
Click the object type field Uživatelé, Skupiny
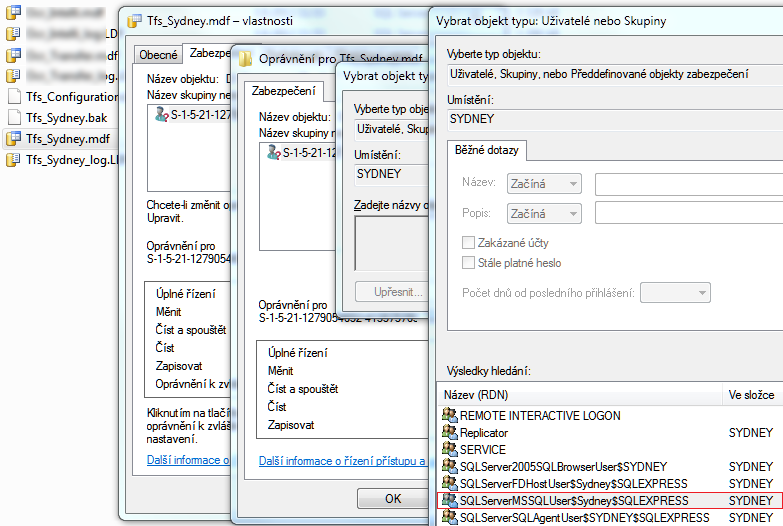click(x=616, y=74)
